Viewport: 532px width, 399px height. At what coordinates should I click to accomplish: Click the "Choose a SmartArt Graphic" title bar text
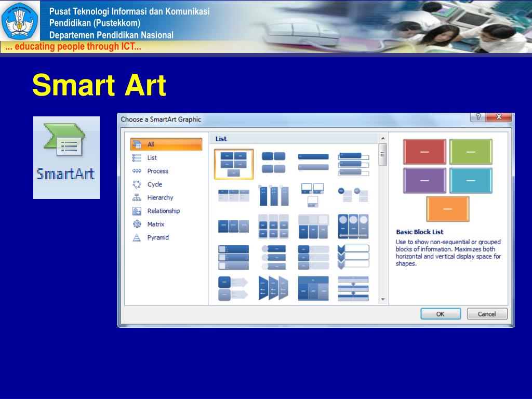coord(161,119)
